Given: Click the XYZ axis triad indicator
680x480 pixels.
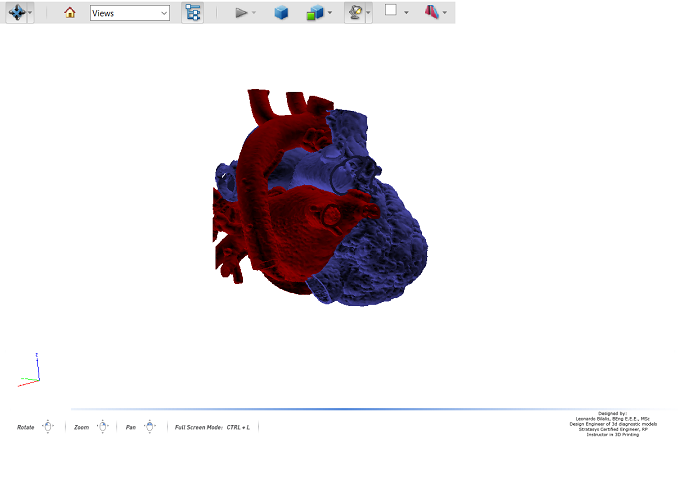Looking at the screenshot, I should click(x=29, y=370).
